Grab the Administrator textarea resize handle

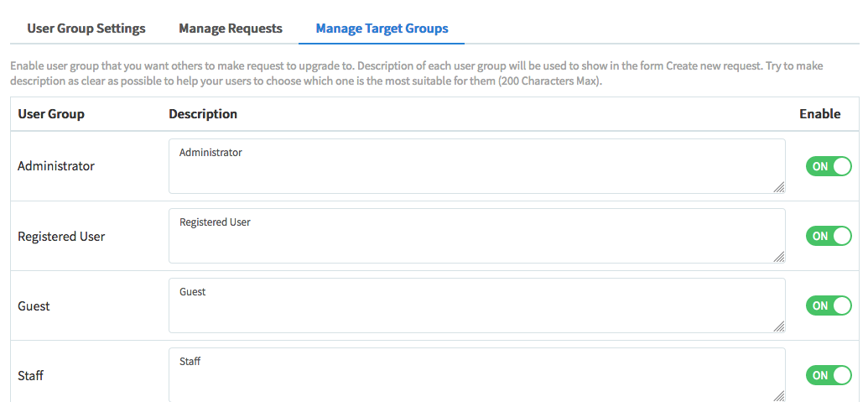pos(780,188)
